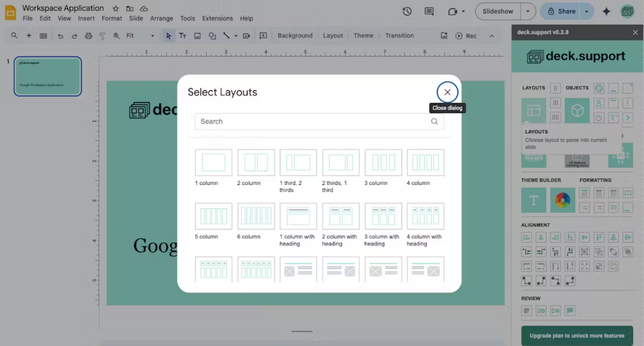
Task: Open version history clock icon
Action: click(407, 11)
